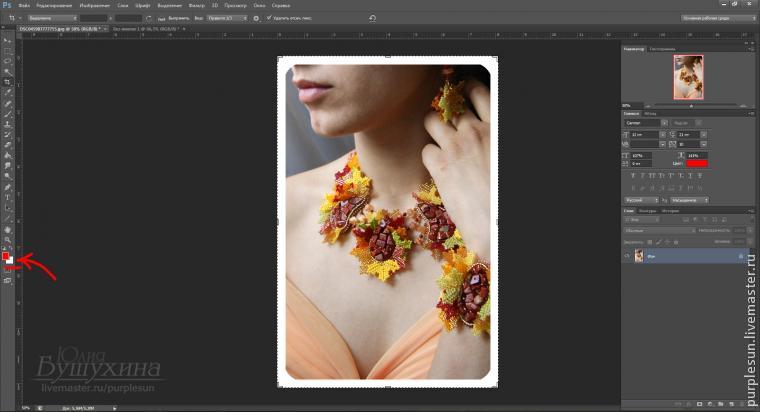Open the Фильтр menu
This screenshot has width=760, height=412.
pos(197,5)
